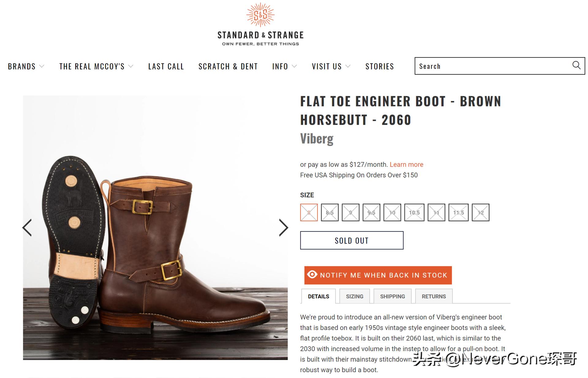
Task: Switch to the Sizing tab
Action: pyautogui.click(x=355, y=296)
